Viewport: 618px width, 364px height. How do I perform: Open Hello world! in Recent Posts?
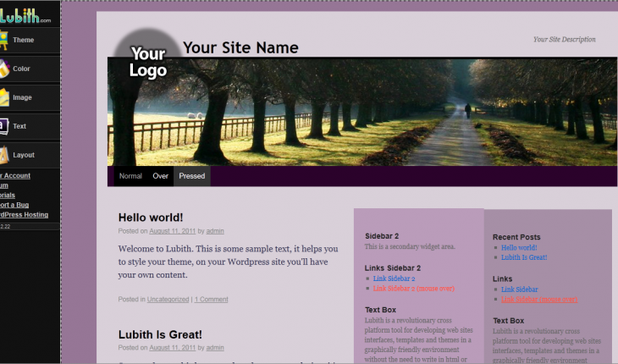[x=519, y=248]
